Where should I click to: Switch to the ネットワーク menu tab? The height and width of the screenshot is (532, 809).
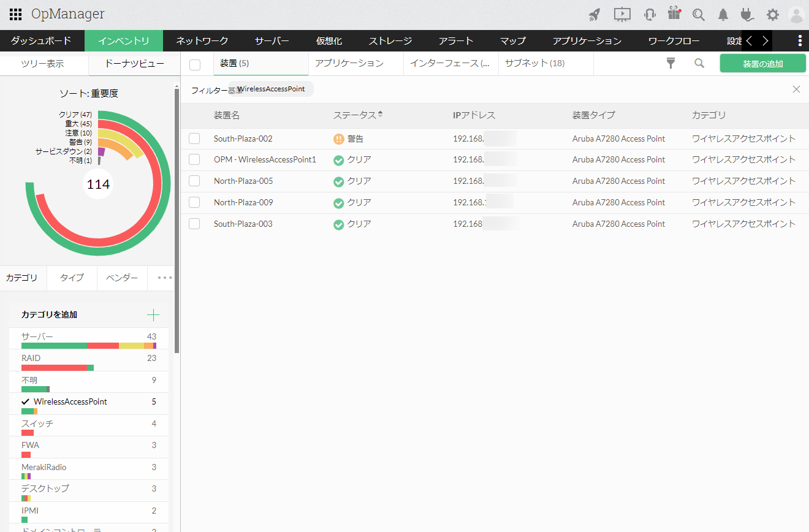pos(202,41)
